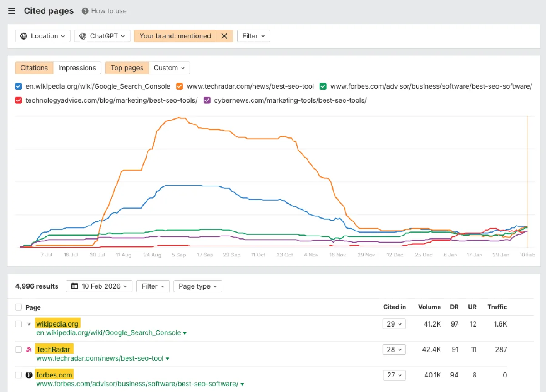Open the Custom pages dropdown
This screenshot has height=392, width=546.
169,68
